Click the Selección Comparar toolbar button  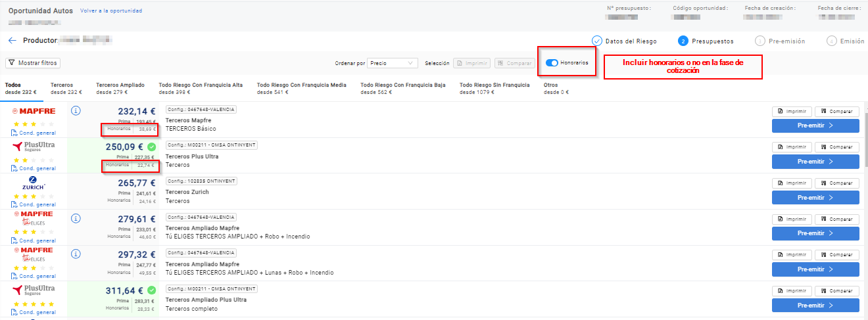click(x=514, y=63)
